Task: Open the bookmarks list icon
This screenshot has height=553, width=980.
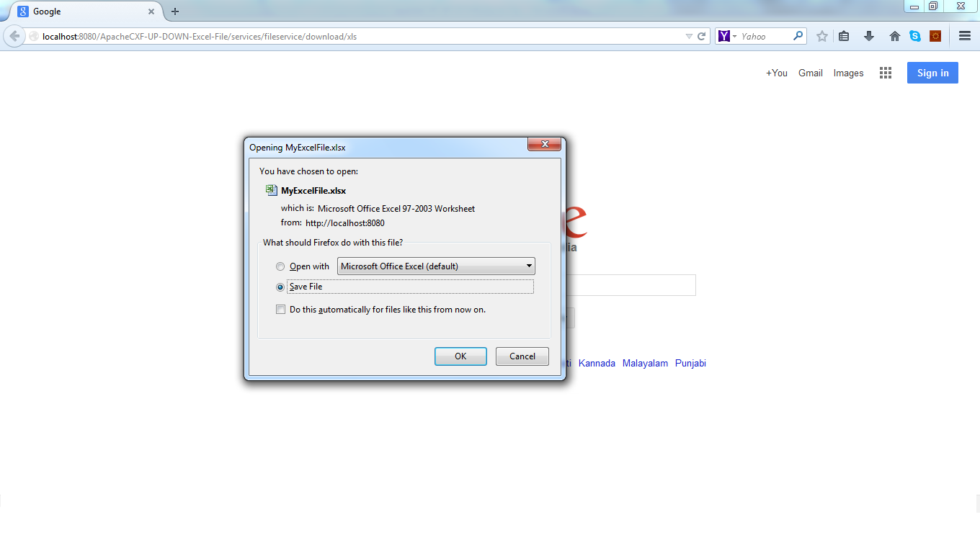Action: click(844, 36)
